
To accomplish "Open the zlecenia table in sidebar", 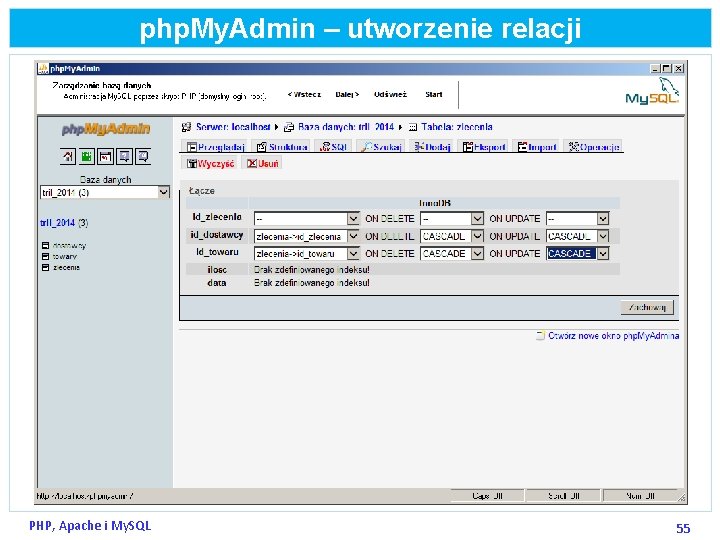I will [66, 267].
